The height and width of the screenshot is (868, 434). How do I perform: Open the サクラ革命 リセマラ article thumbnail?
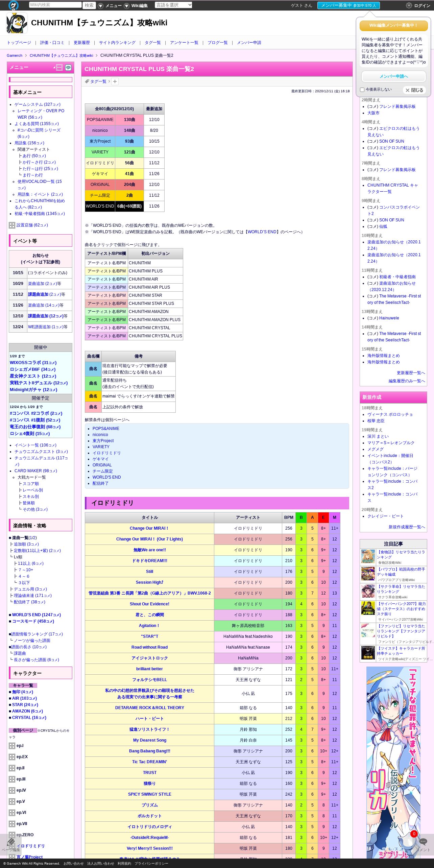coord(368,591)
